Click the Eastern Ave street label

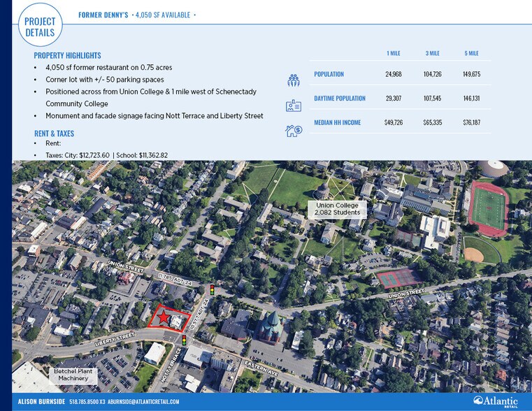click(x=261, y=368)
